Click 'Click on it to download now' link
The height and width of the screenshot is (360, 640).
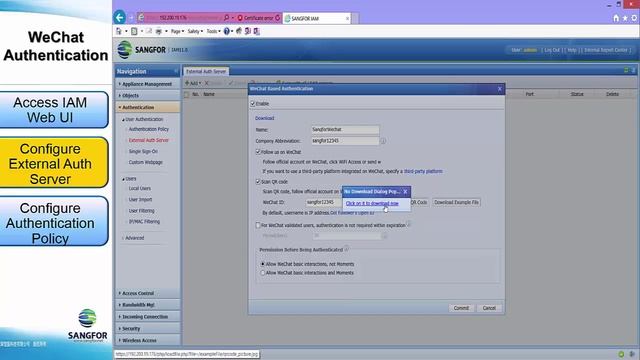(372, 203)
